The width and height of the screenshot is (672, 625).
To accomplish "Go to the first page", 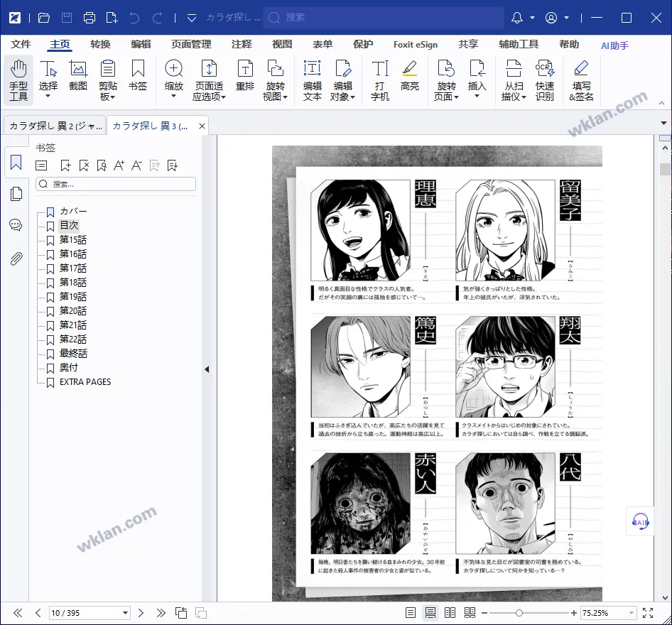I will [x=18, y=613].
